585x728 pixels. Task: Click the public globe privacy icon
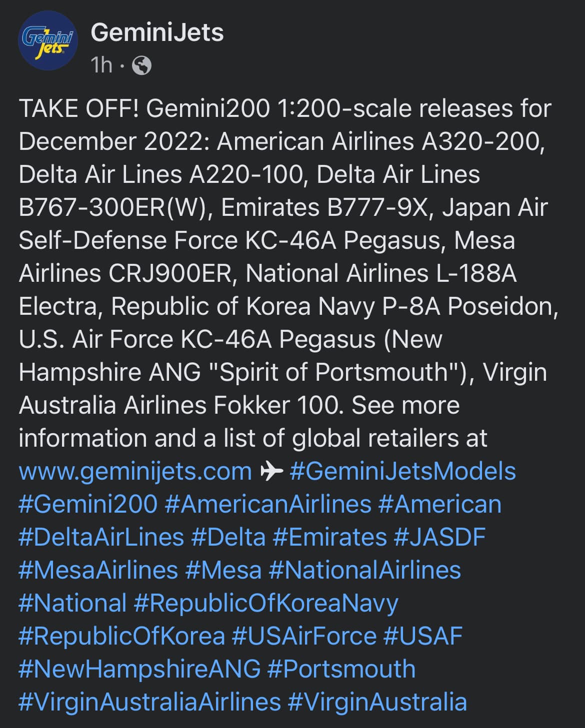141,65
